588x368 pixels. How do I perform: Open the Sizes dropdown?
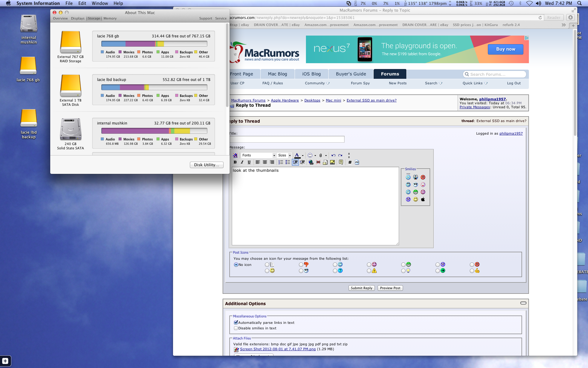(284, 155)
